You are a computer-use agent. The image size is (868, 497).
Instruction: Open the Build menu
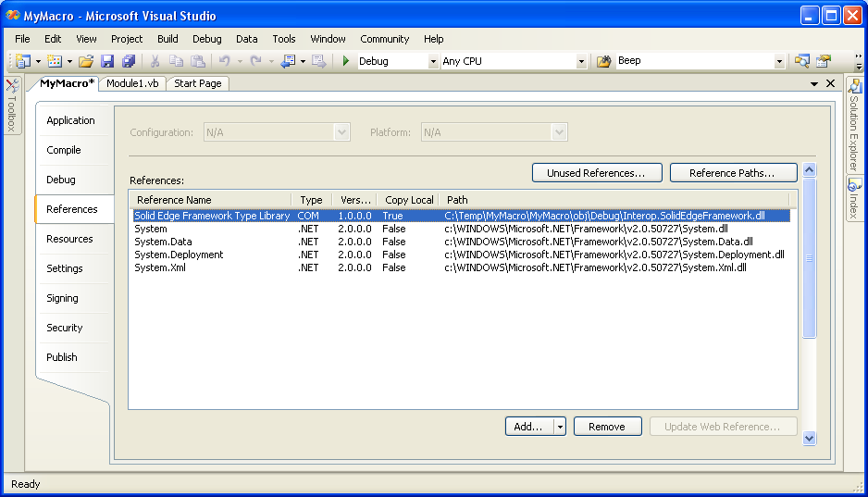coord(167,39)
